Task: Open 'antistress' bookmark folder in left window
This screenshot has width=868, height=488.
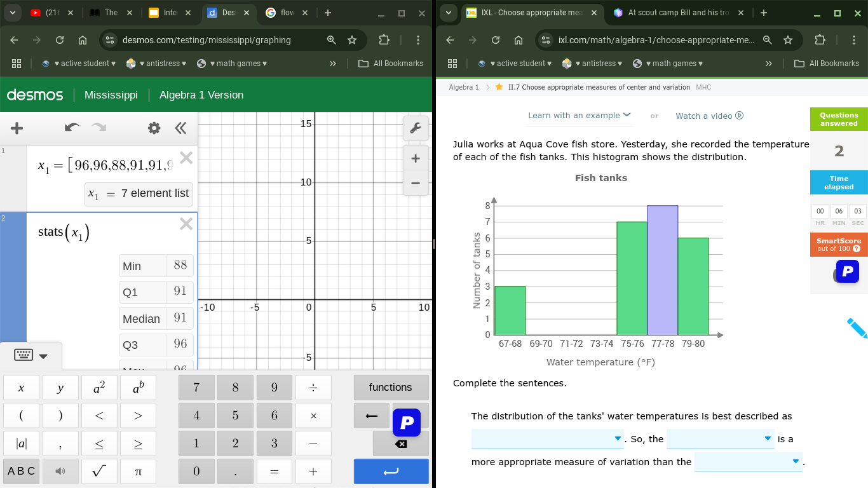Action: 156,64
